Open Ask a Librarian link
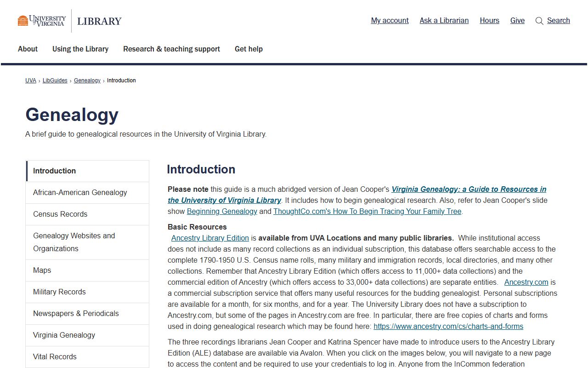This screenshot has height=368, width=588. point(444,20)
